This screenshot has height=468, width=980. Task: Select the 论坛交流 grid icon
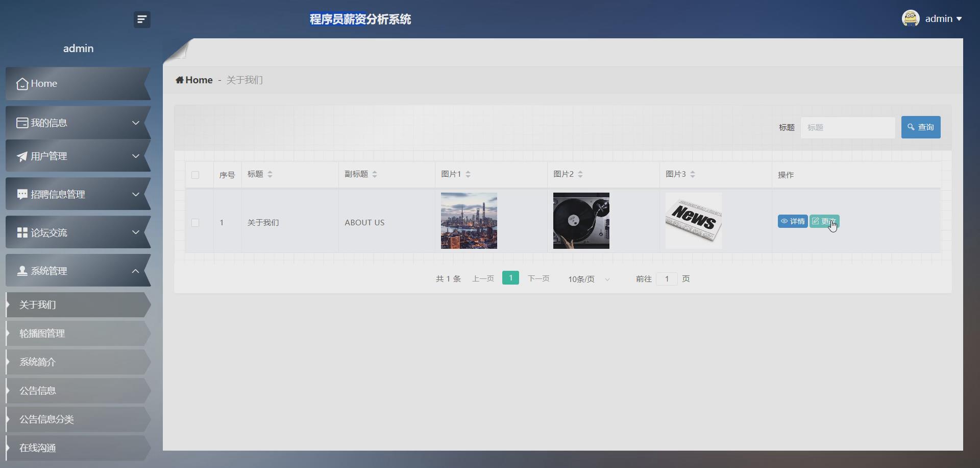21,232
